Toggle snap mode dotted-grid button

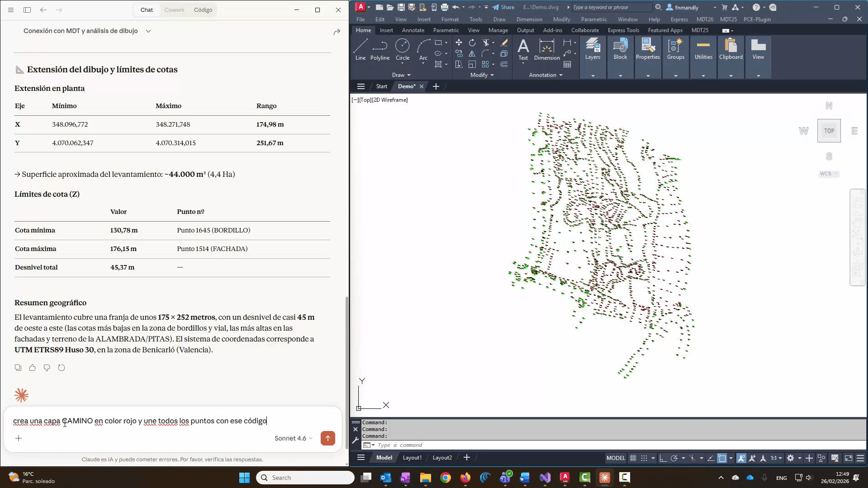(x=644, y=458)
